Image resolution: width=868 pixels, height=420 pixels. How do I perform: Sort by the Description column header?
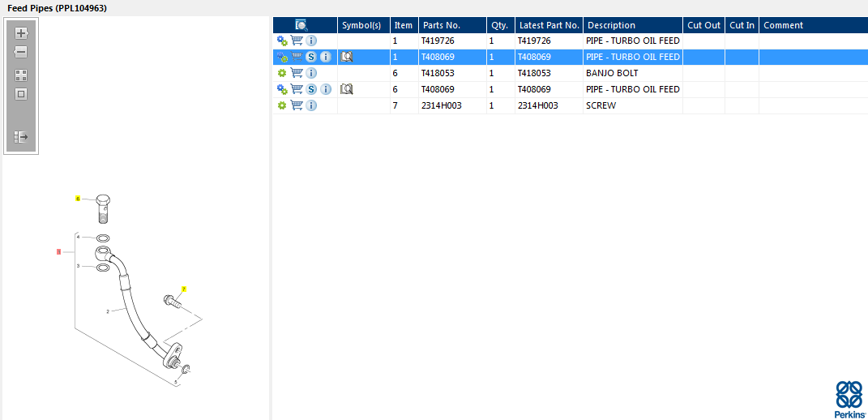[633, 25]
